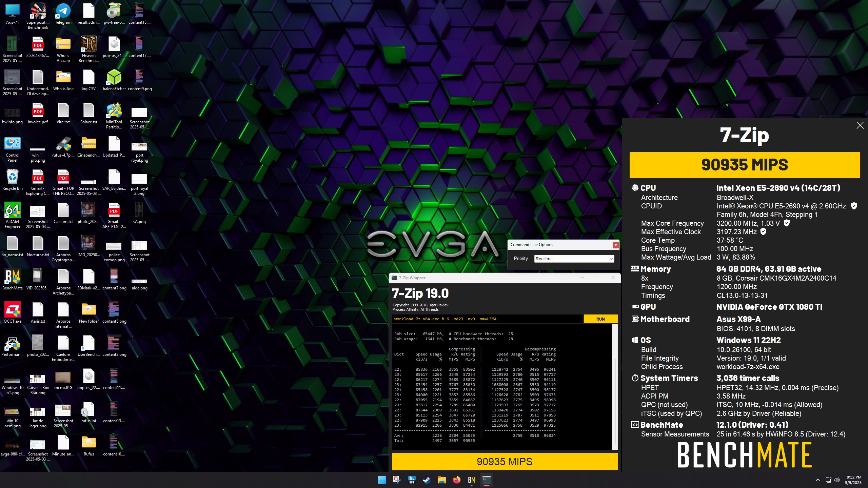Select the Axis-71 desktop icon
This screenshot has width=868, height=488.
coord(13,14)
